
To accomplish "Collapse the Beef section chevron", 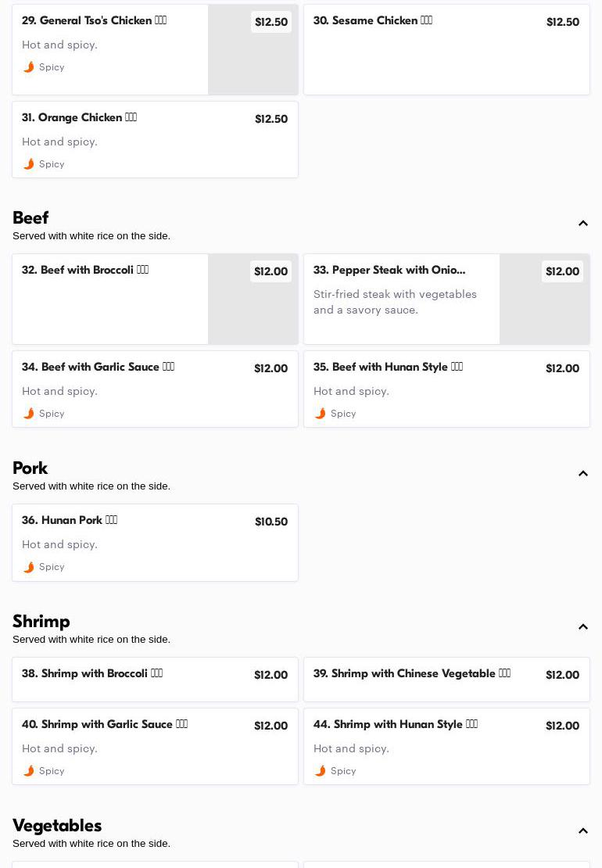I will click(583, 224).
